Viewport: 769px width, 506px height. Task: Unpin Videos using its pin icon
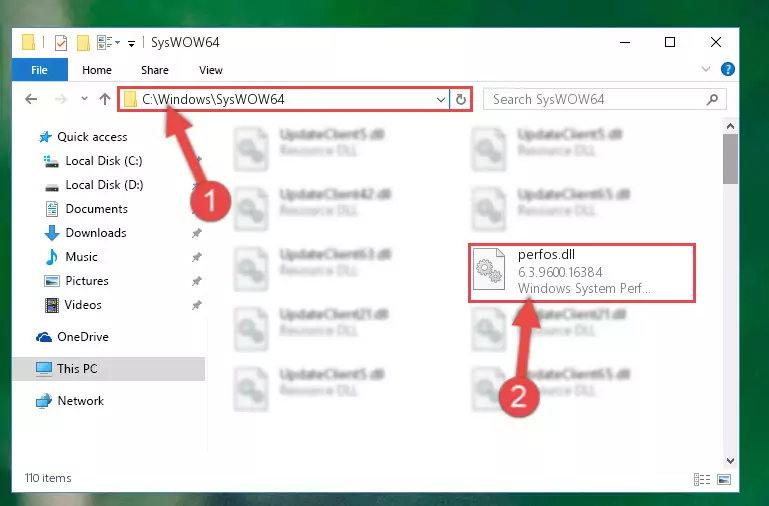(197, 305)
